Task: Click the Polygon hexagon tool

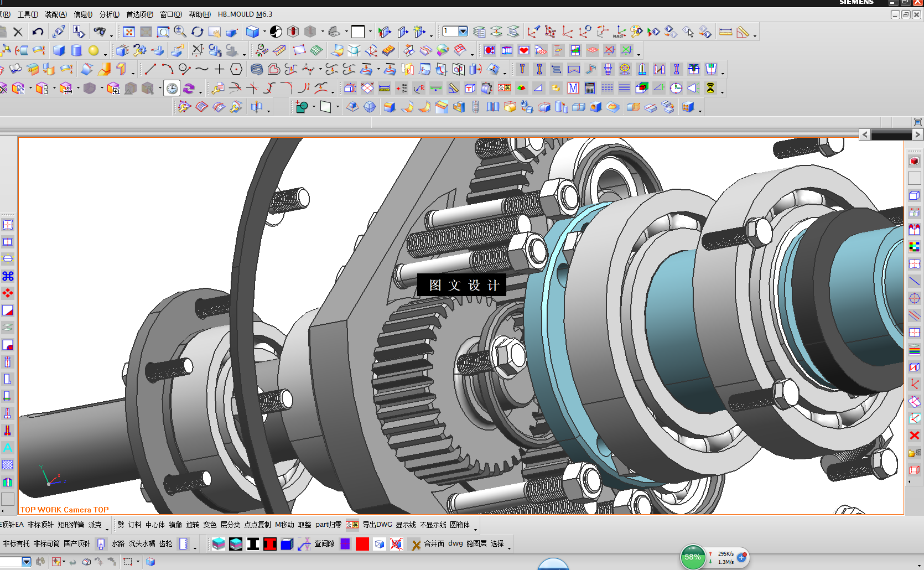Action: [x=236, y=69]
